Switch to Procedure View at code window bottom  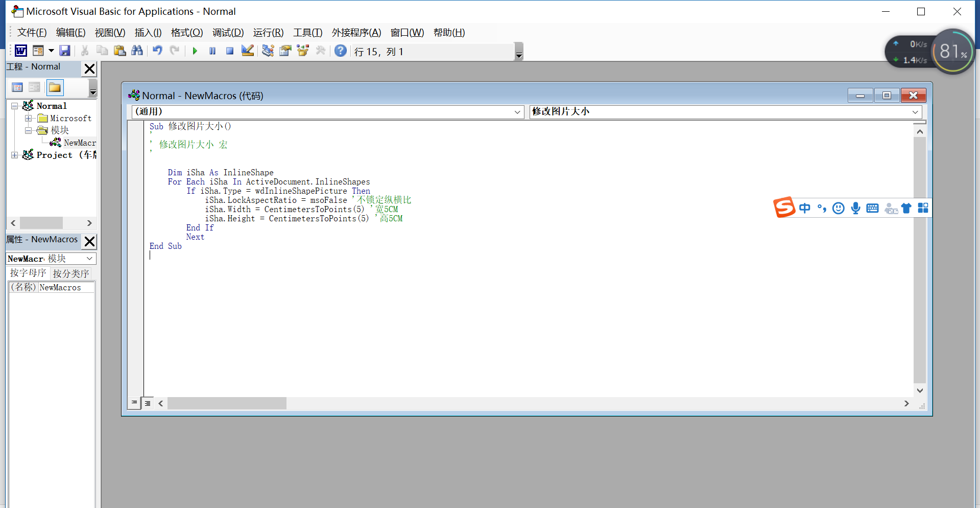coord(134,403)
